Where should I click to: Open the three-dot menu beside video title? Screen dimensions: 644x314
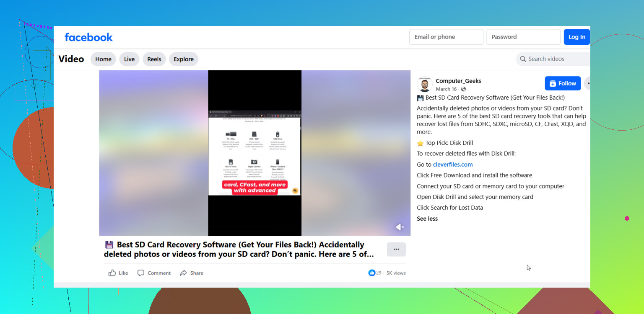pos(396,249)
